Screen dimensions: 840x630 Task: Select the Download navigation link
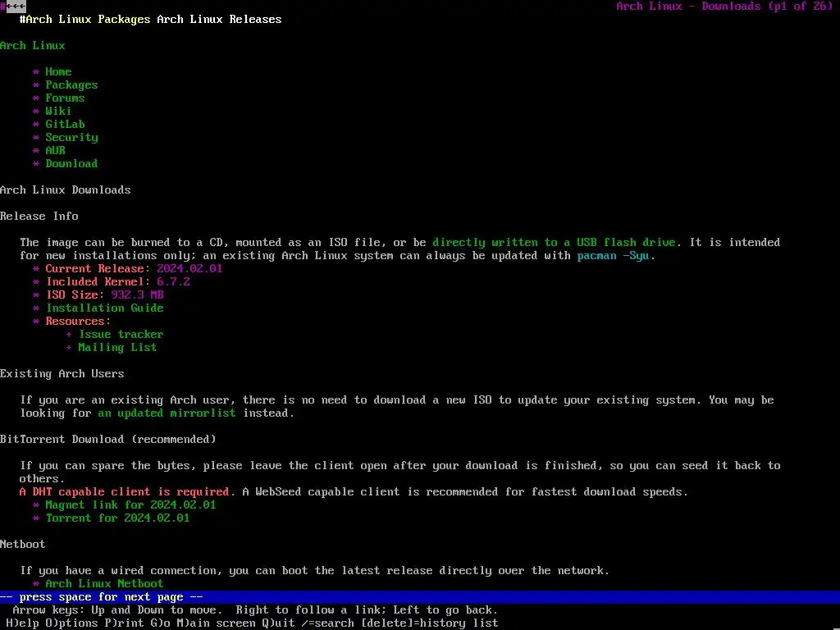coord(72,163)
